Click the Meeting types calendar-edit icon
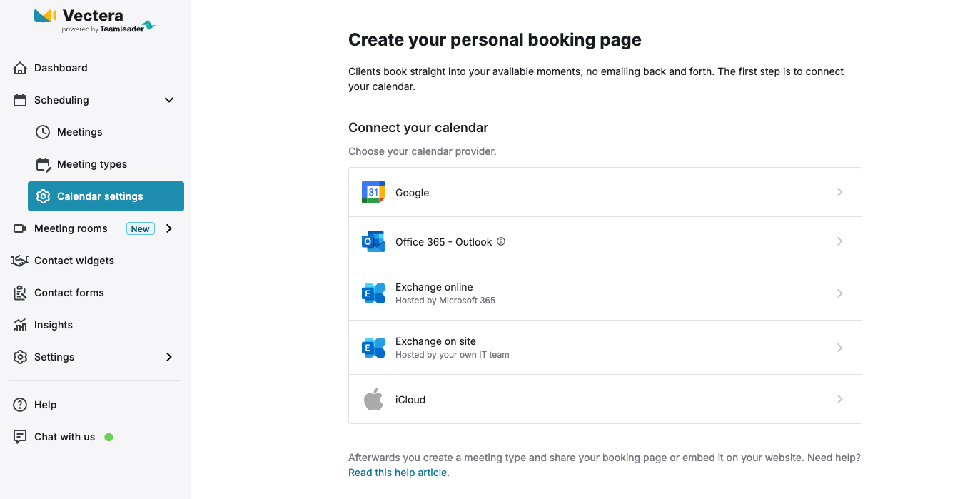Viewport: 980px width, 499px height. (x=43, y=164)
